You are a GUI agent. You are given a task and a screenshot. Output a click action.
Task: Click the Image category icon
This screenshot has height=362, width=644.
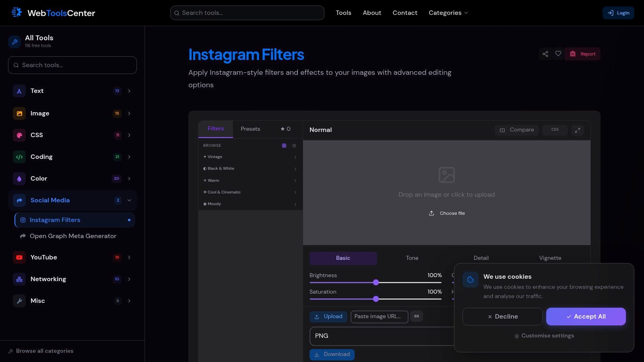coord(19,113)
